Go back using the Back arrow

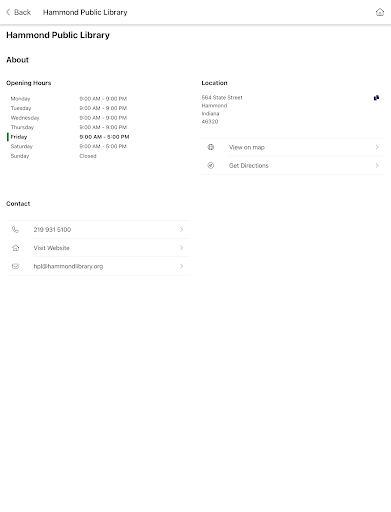8,12
